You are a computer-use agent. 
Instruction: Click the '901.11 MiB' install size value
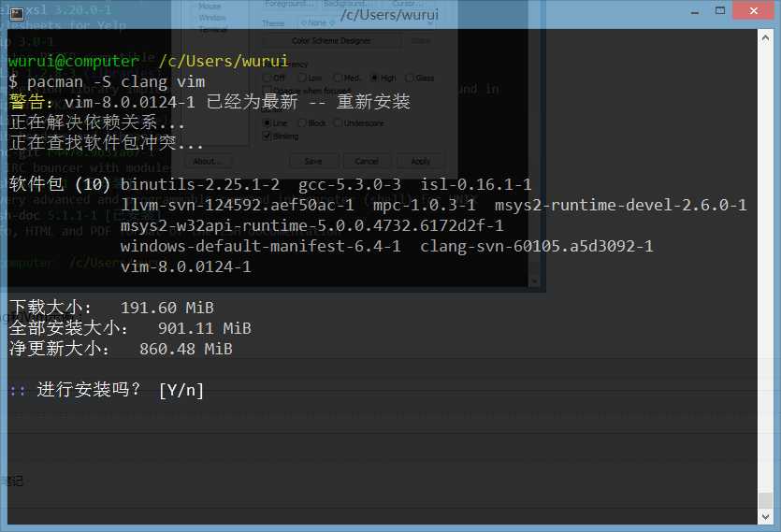pos(205,328)
